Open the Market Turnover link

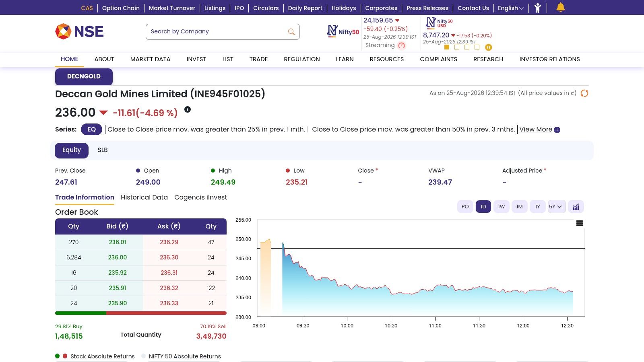172,8
